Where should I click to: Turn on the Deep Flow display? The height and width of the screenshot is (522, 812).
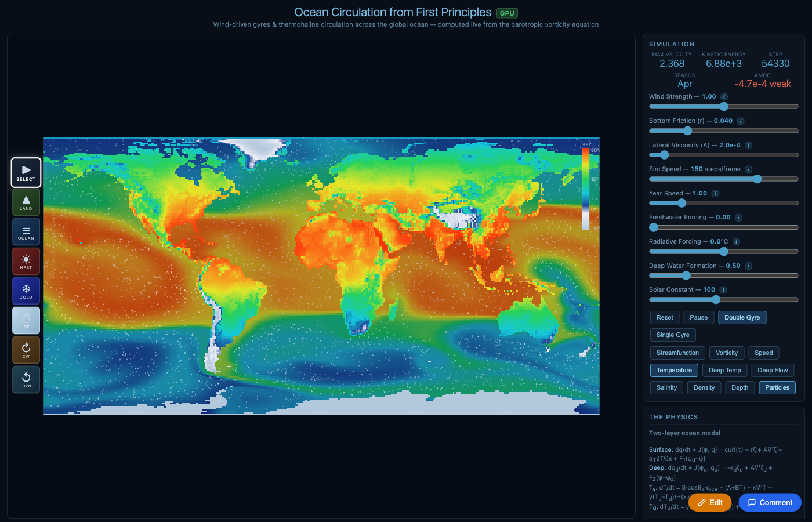coord(773,370)
